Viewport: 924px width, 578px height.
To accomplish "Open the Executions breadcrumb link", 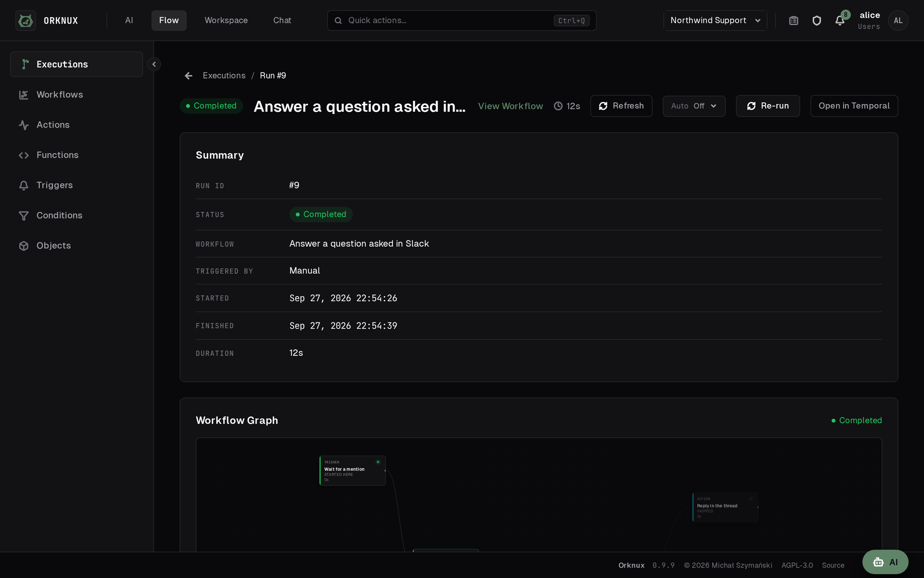I will (224, 76).
